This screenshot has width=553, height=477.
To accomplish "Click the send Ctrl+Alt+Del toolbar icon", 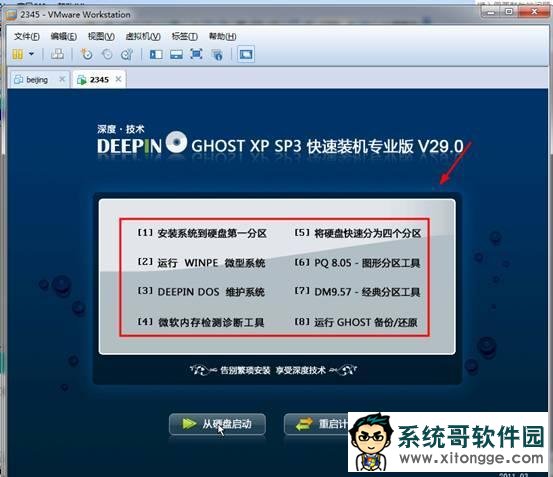I will click(x=57, y=54).
